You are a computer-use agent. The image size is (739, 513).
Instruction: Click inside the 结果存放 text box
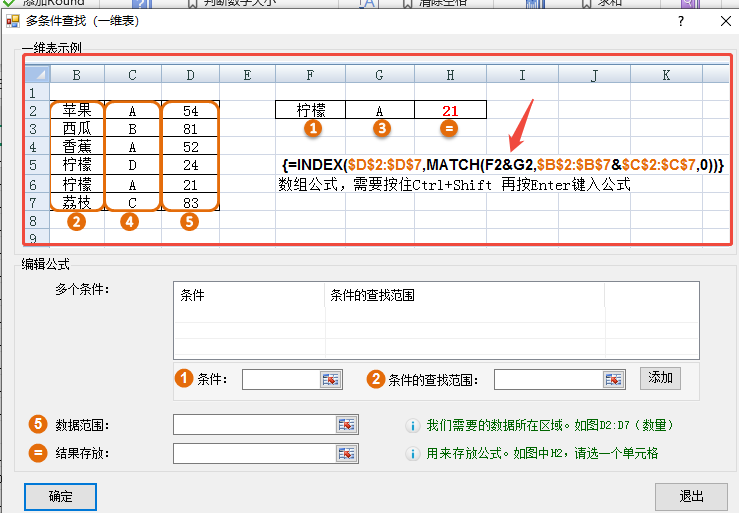click(254, 454)
